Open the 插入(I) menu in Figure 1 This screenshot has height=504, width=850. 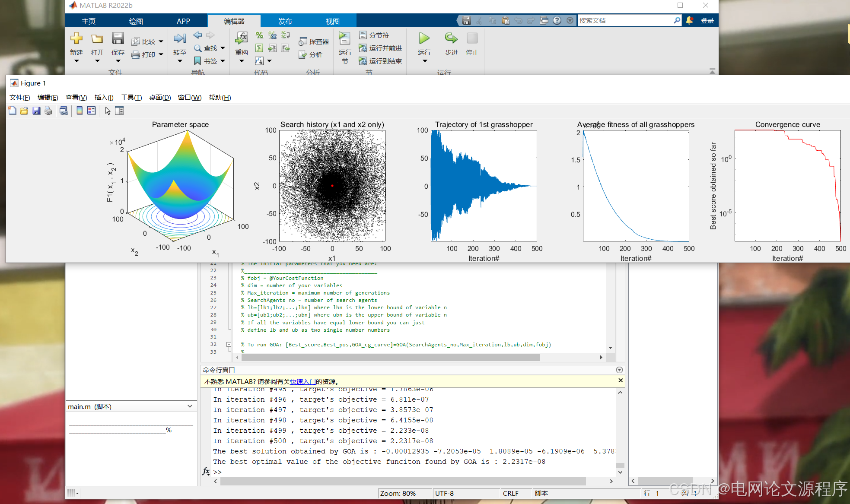coord(104,97)
